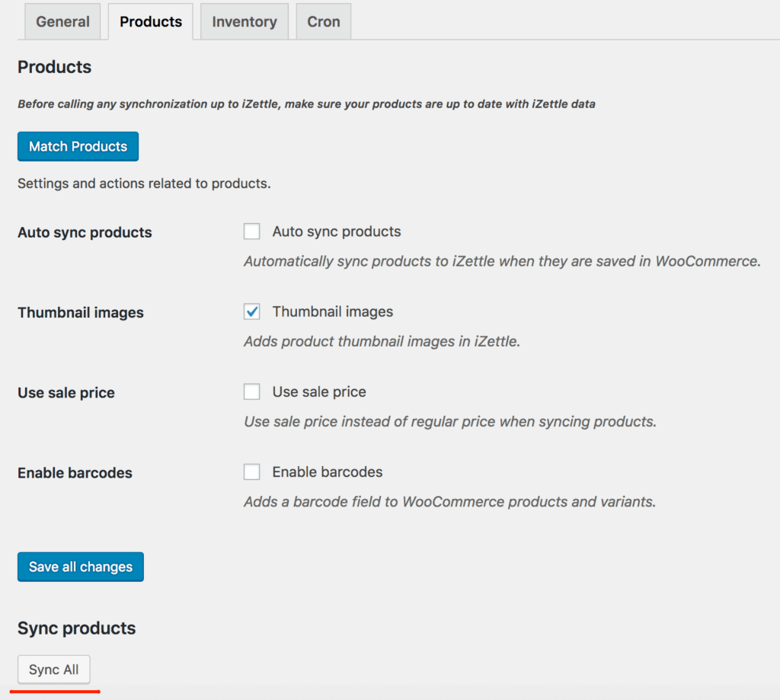Tick the Use sale price checkbox

pos(252,392)
